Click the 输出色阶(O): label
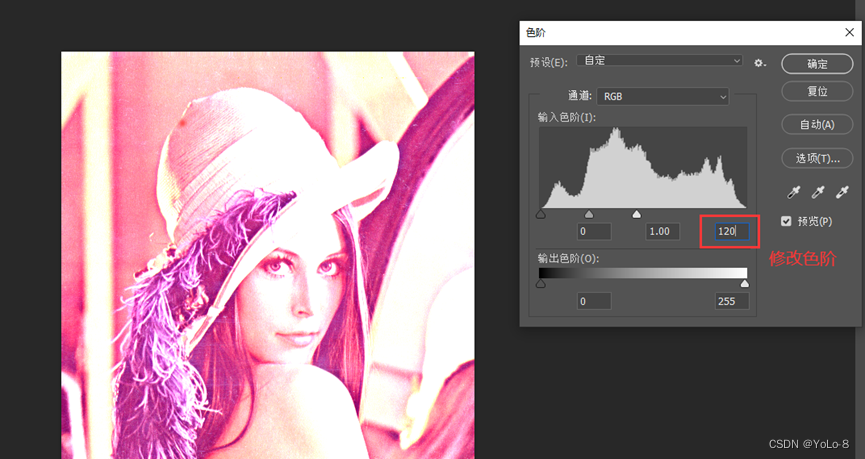The height and width of the screenshot is (459, 865). pos(568,258)
